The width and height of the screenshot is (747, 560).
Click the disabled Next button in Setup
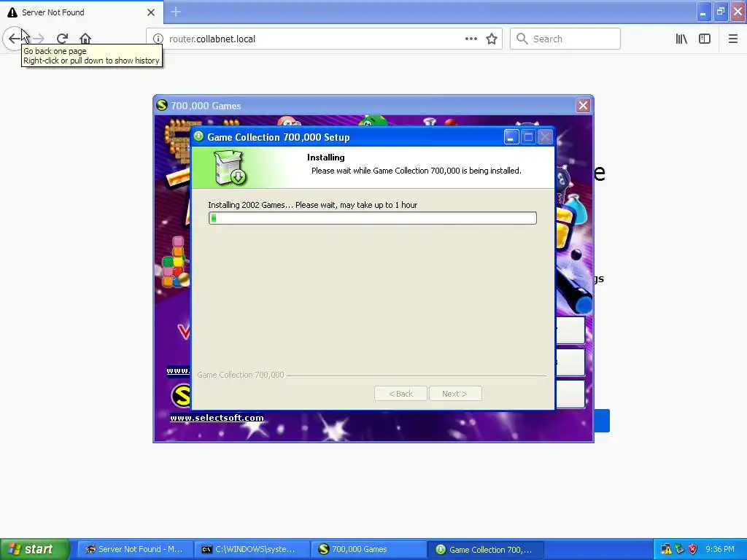(x=455, y=393)
